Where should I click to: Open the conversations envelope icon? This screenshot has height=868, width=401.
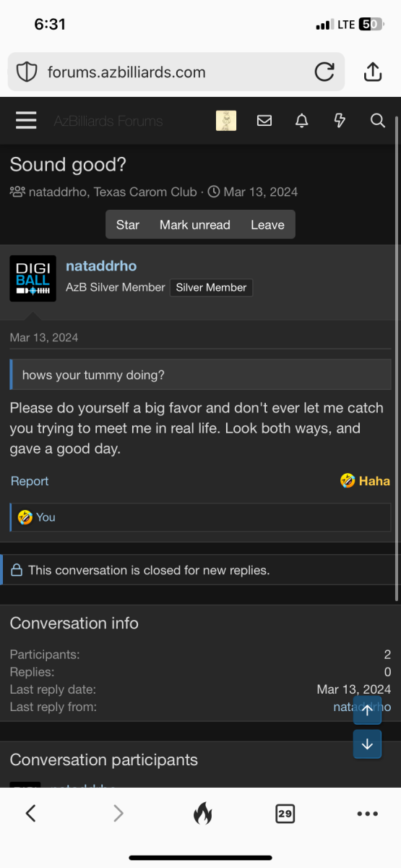[x=264, y=121]
